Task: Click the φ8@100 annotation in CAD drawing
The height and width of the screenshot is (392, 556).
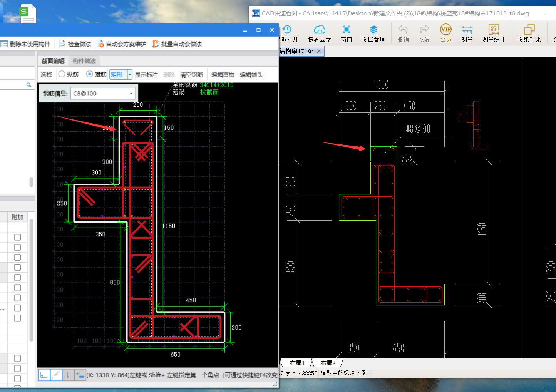Action: pos(418,129)
